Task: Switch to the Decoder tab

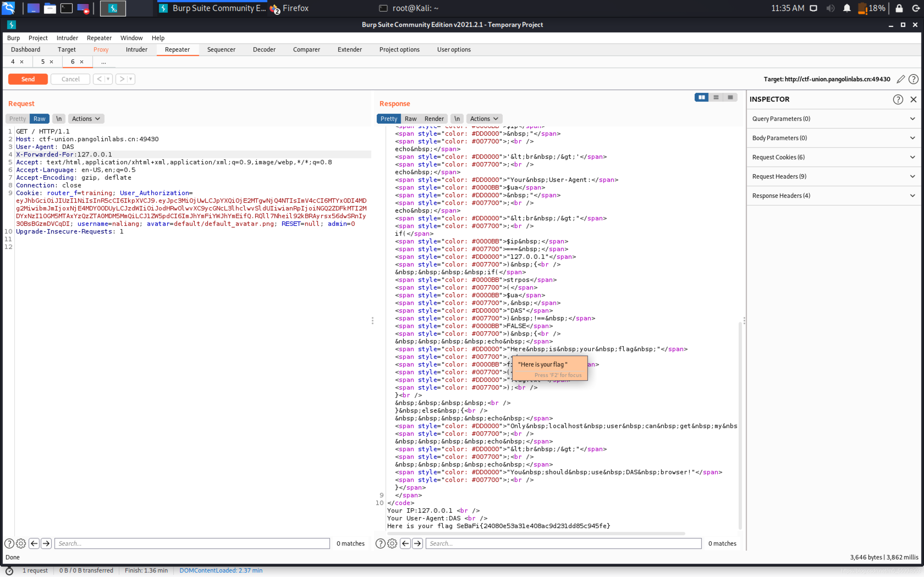Action: 264,50
